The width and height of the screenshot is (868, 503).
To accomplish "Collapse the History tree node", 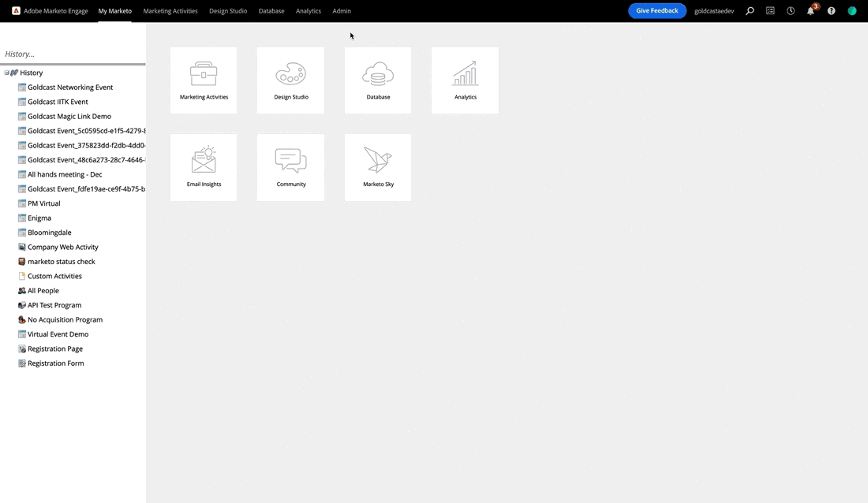I will (x=6, y=73).
